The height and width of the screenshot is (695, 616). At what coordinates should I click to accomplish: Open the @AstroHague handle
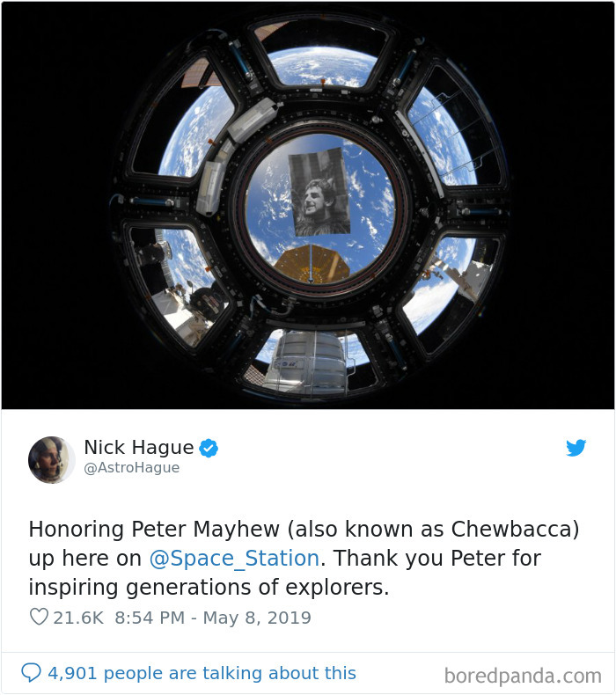coord(132,468)
